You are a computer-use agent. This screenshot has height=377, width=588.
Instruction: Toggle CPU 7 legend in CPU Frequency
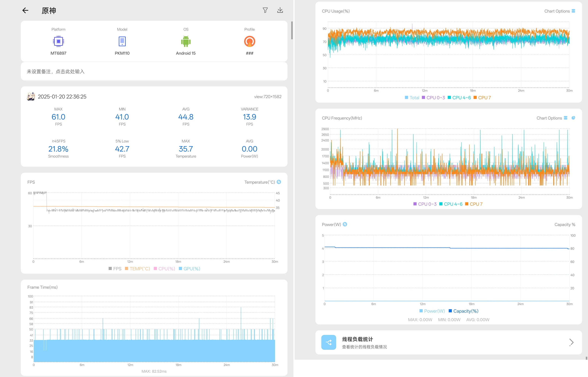point(474,204)
